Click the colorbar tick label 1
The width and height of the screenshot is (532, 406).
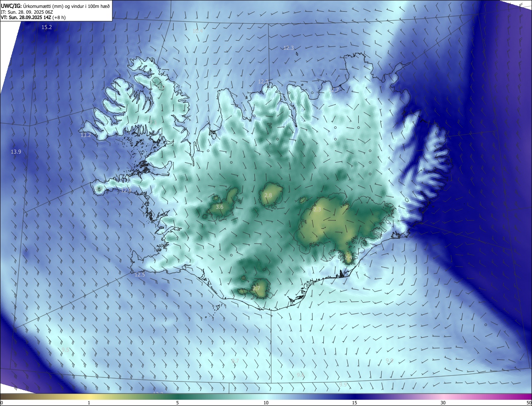89,403
